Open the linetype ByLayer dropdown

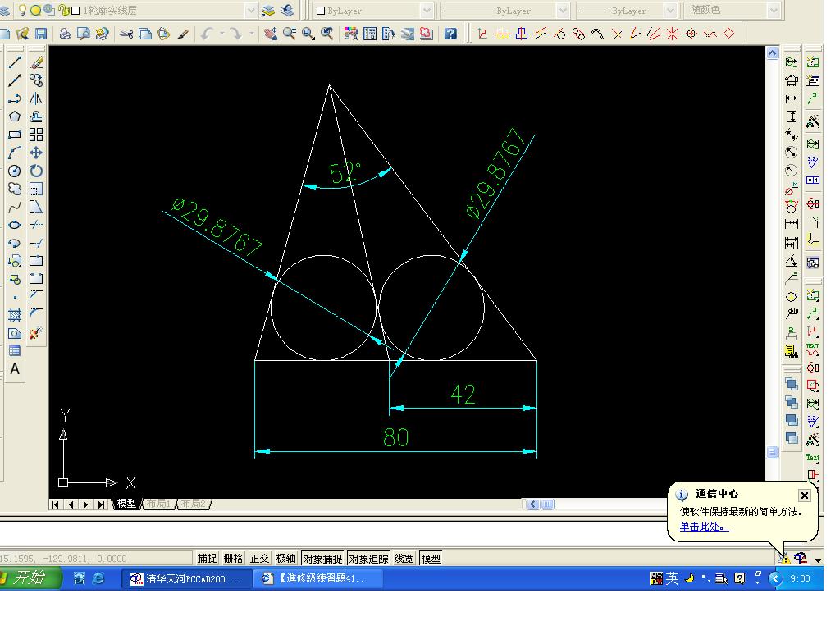tap(563, 10)
